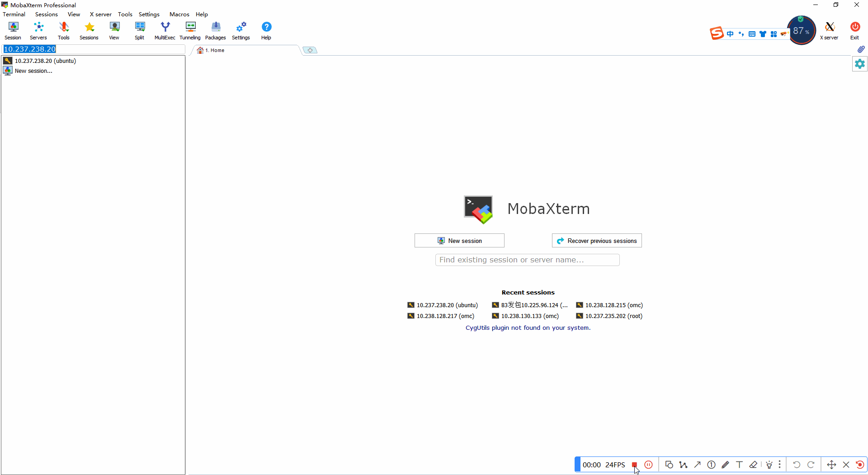868x475 pixels.
Task: Select the text annotation tool
Action: [740, 465]
